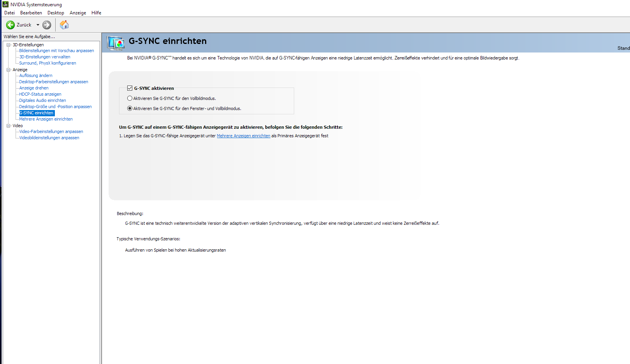
Task: Open Desktop-Farbeinstellungen anpassen
Action: pyautogui.click(x=54, y=82)
